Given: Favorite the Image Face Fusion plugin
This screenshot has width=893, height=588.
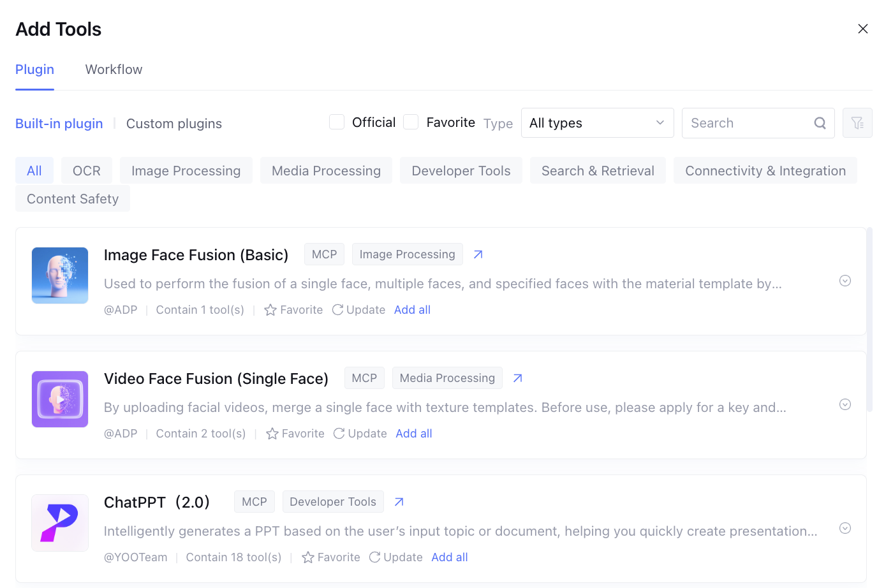Looking at the screenshot, I should (x=293, y=310).
